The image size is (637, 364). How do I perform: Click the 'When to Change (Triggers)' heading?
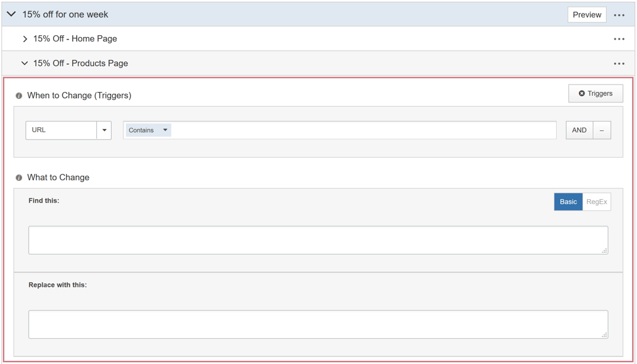pos(79,96)
